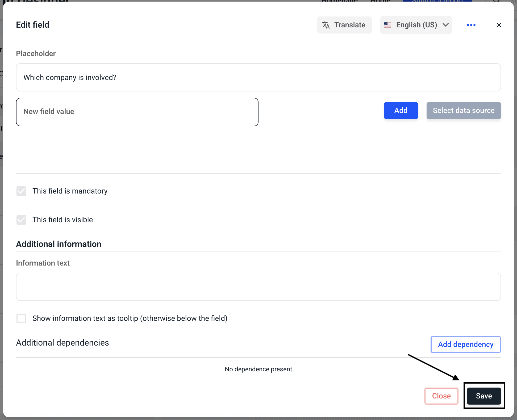
Task: Click the translate language glyph icon
Action: pos(326,25)
